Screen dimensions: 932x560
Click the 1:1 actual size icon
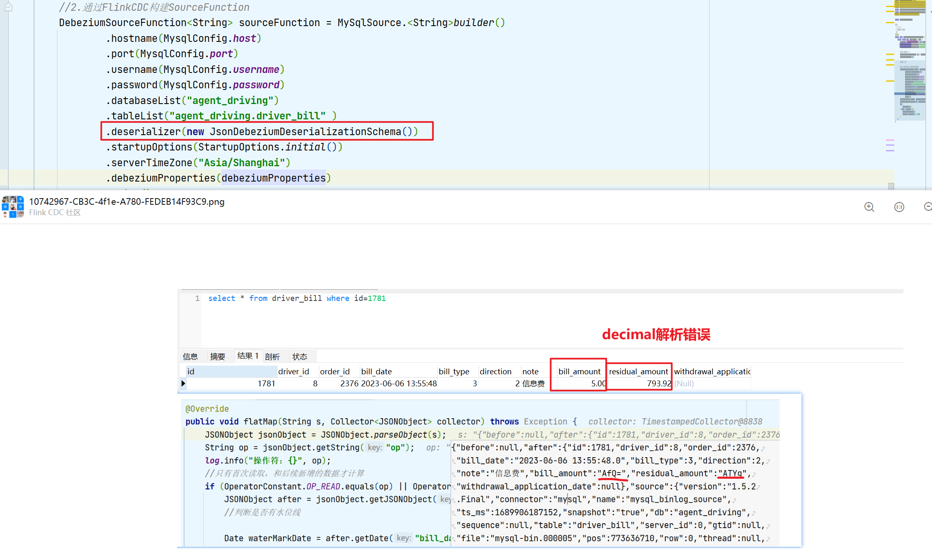899,207
